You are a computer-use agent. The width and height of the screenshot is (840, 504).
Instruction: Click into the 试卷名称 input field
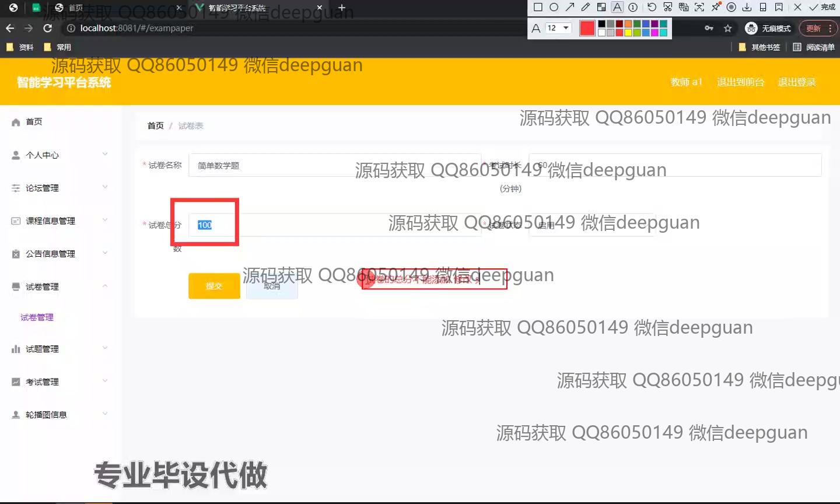pos(335,165)
